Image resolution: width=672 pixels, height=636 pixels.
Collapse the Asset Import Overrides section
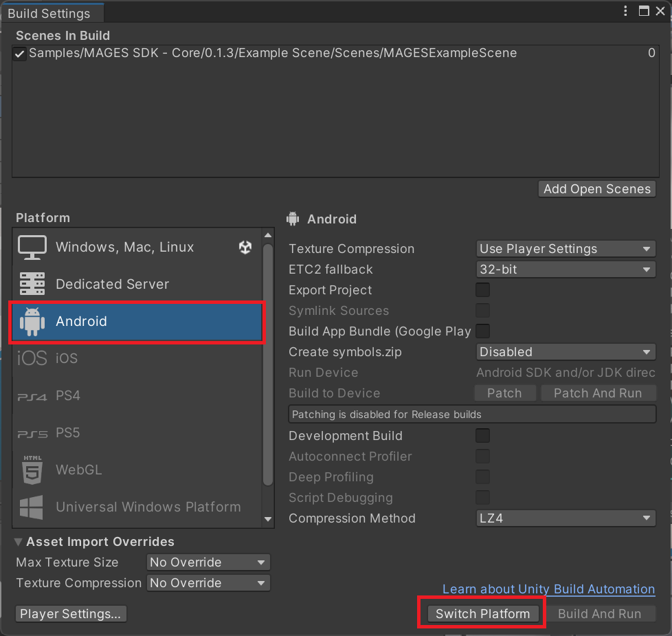18,541
